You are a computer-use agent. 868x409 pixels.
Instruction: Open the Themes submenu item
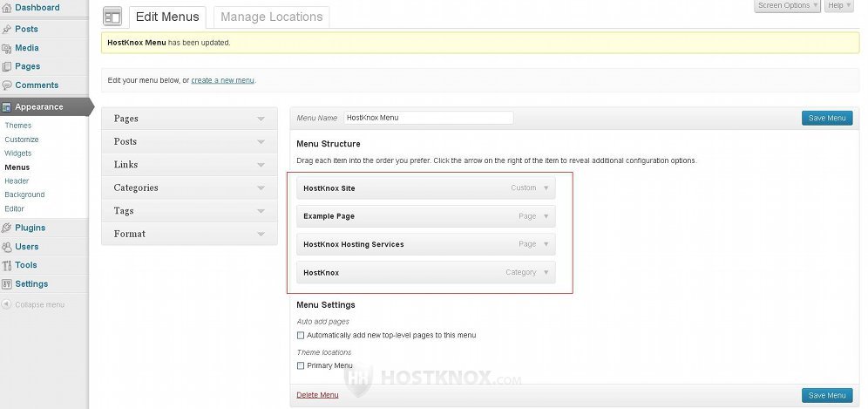(x=18, y=126)
